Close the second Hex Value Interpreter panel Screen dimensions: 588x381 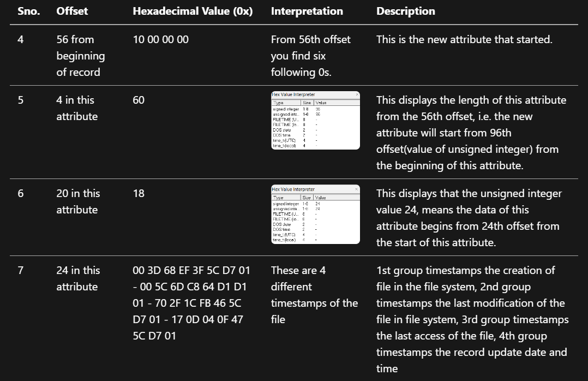356,189
